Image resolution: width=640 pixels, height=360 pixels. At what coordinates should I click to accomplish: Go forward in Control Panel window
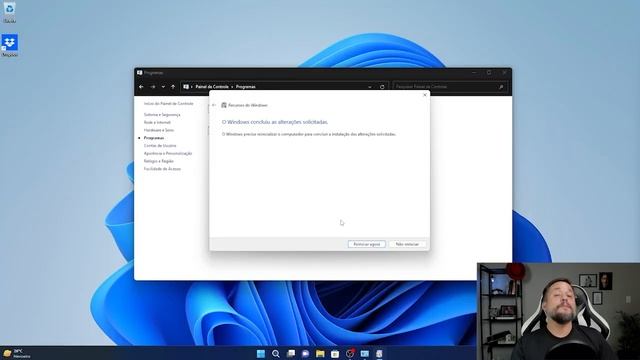tap(153, 87)
